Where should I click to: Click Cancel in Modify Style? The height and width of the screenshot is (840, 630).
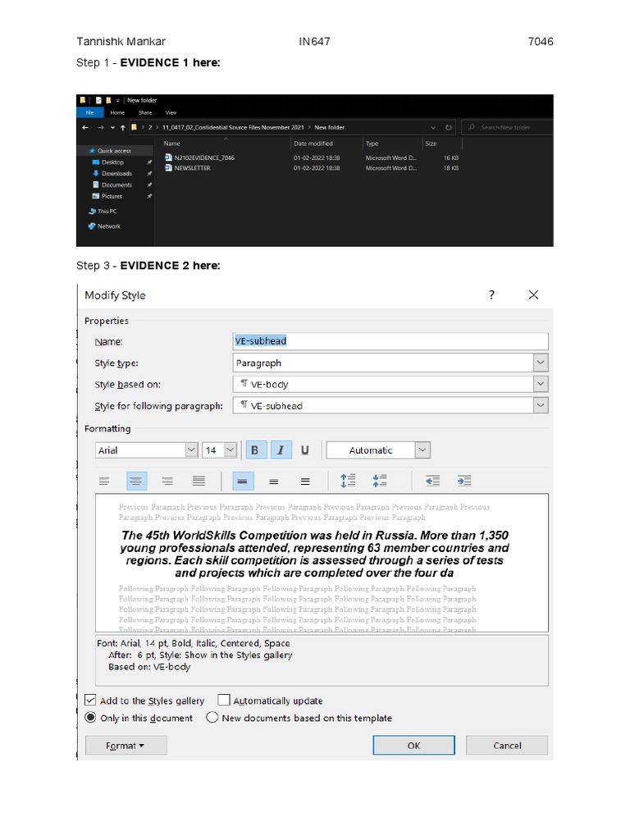tap(507, 745)
